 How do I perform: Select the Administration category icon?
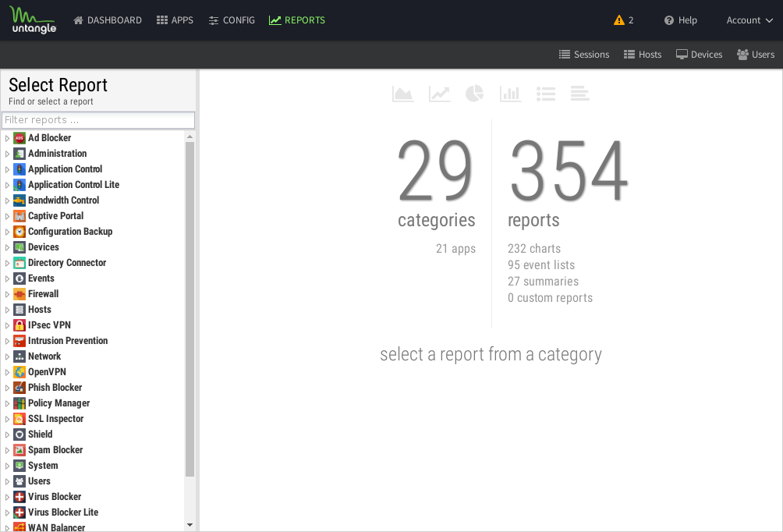[x=19, y=154]
